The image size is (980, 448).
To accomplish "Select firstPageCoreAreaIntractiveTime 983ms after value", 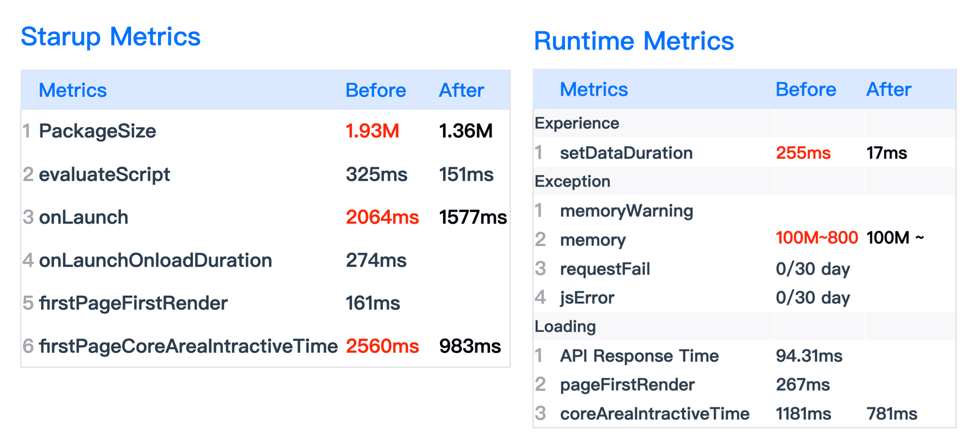I will pyautogui.click(x=470, y=346).
